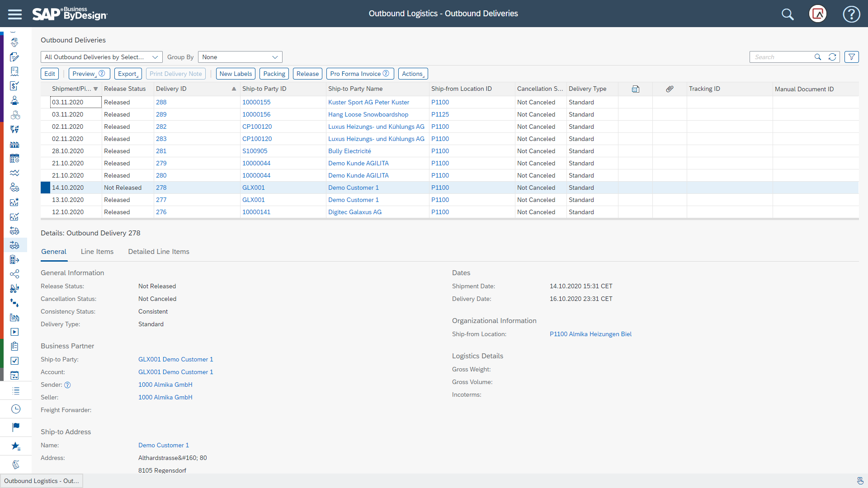Open Digitec Galaxus AG link
The height and width of the screenshot is (488, 868).
[354, 212]
